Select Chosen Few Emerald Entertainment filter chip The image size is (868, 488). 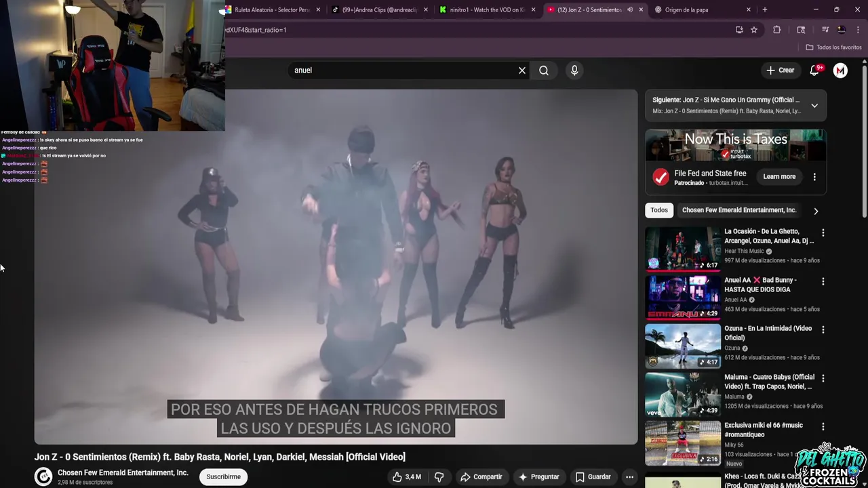pos(739,210)
